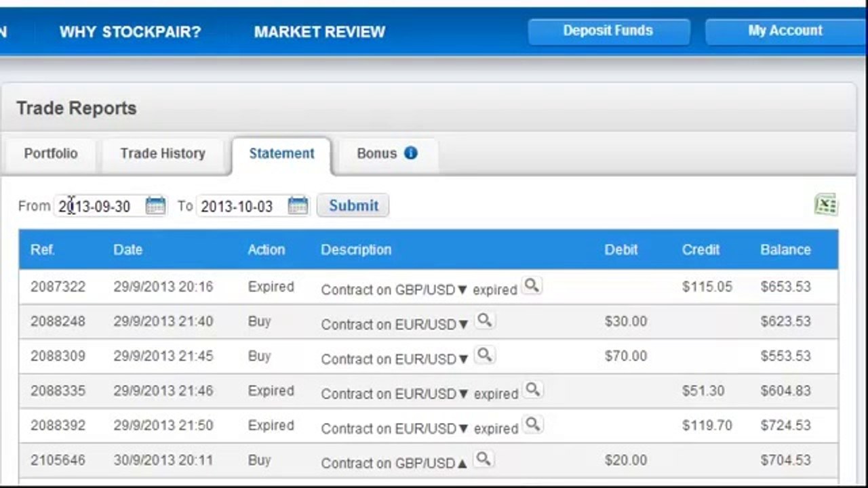Click date 30/9/2013 20:11

pyautogui.click(x=163, y=460)
